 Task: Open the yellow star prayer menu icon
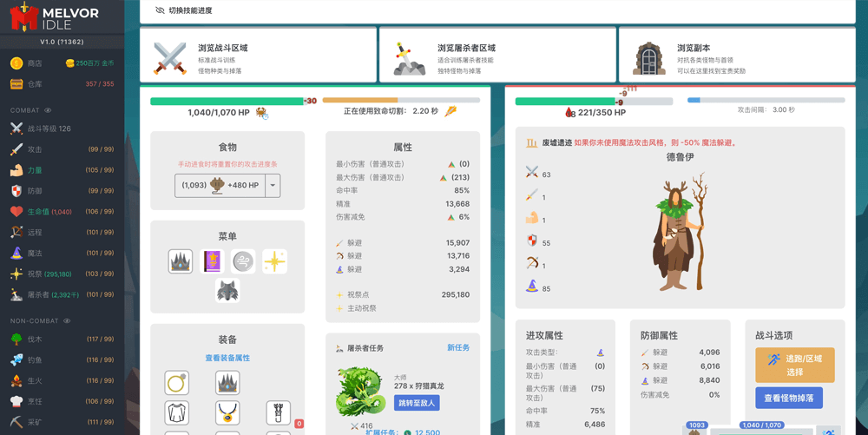tap(274, 261)
